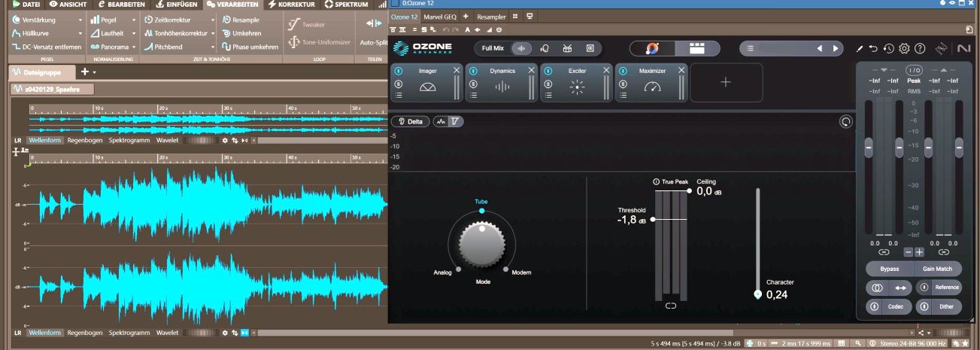Open the Zeitkorrektur dropdown arrow

click(x=213, y=20)
